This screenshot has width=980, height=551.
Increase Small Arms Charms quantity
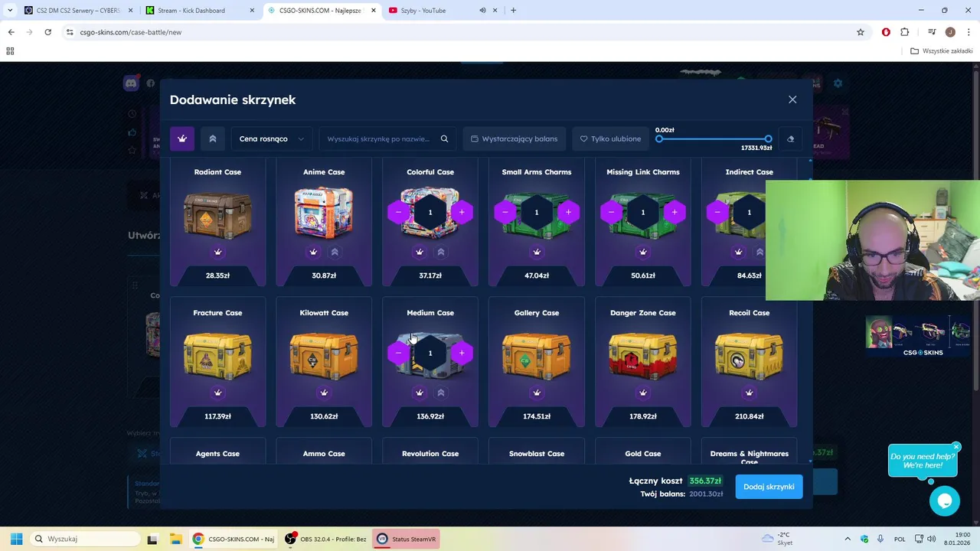[x=568, y=212]
